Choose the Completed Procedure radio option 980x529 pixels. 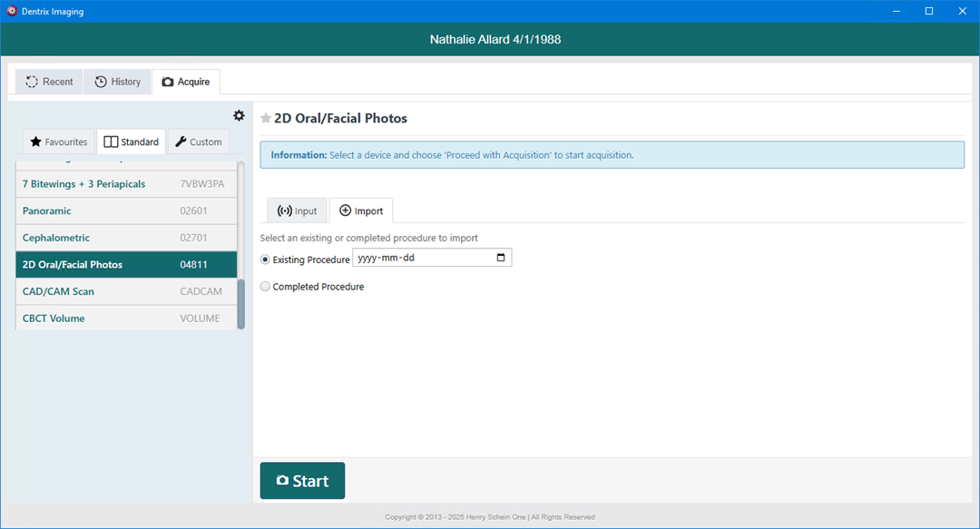tap(265, 287)
